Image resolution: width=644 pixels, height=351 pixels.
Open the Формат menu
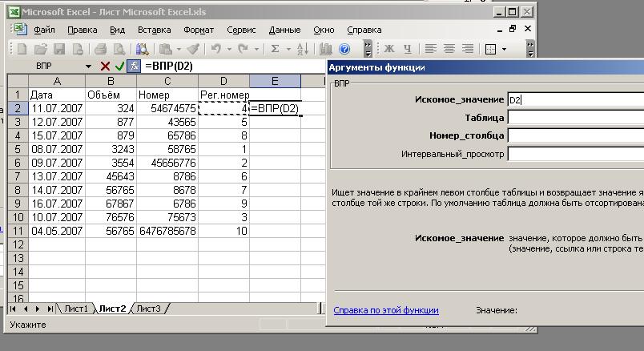click(x=199, y=30)
